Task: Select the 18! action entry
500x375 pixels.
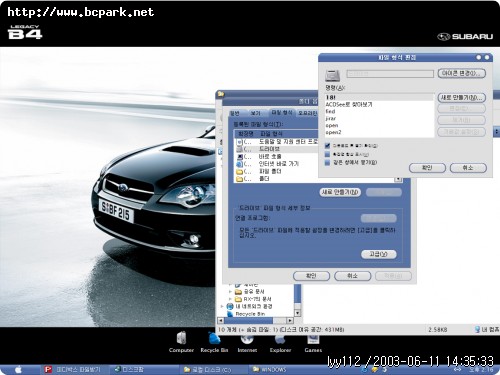Action: [x=379, y=97]
